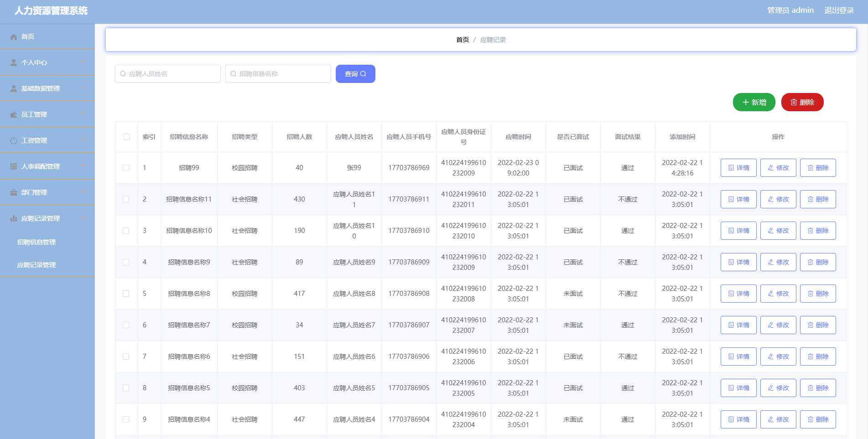
Task: Check the box for row 招聘信息名称11
Action: (x=126, y=199)
